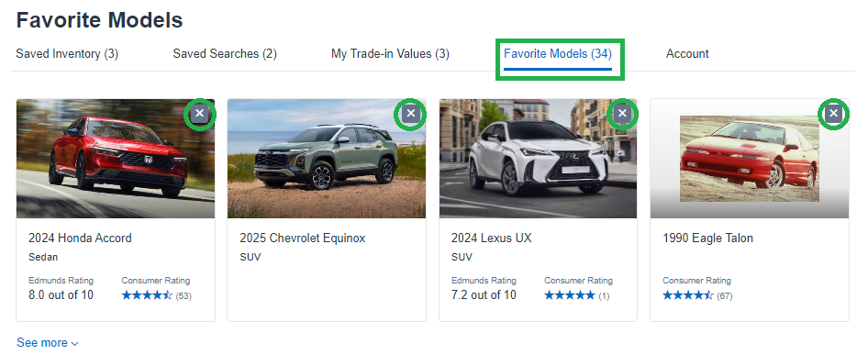View the white Lexus UX photo

click(x=538, y=159)
